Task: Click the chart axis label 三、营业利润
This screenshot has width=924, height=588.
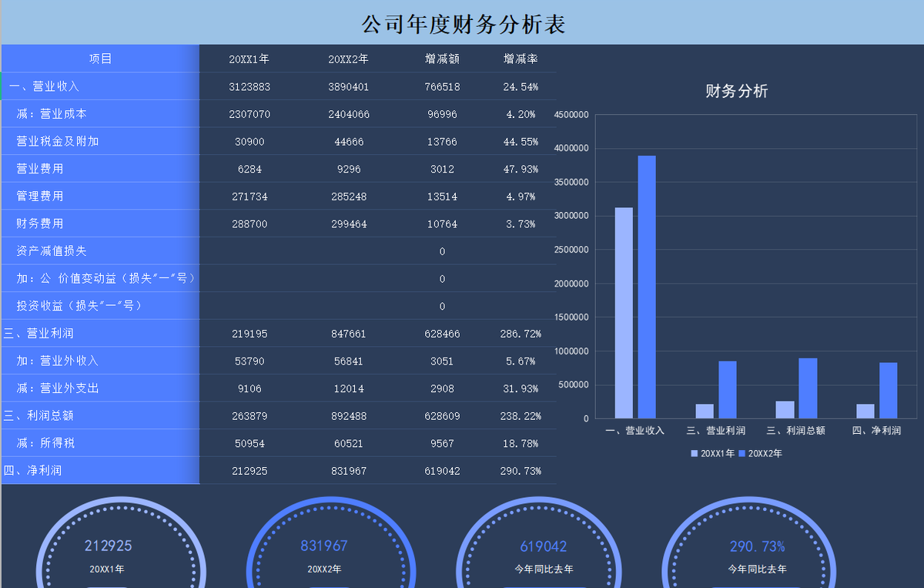Action: pos(715,431)
